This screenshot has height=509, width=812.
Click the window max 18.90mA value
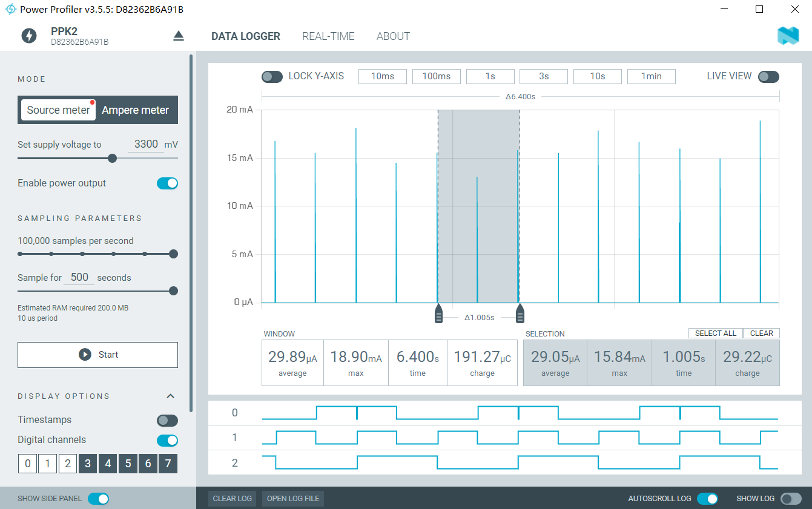tap(356, 357)
